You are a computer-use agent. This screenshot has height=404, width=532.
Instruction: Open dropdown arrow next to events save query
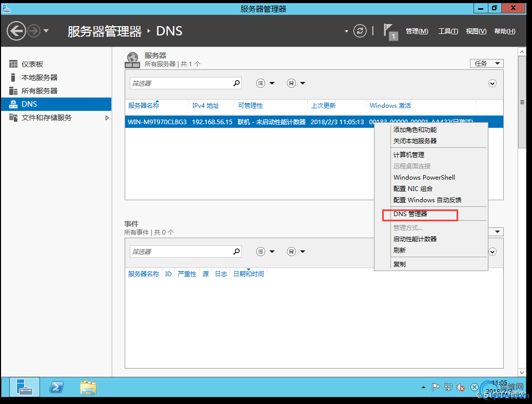303,252
